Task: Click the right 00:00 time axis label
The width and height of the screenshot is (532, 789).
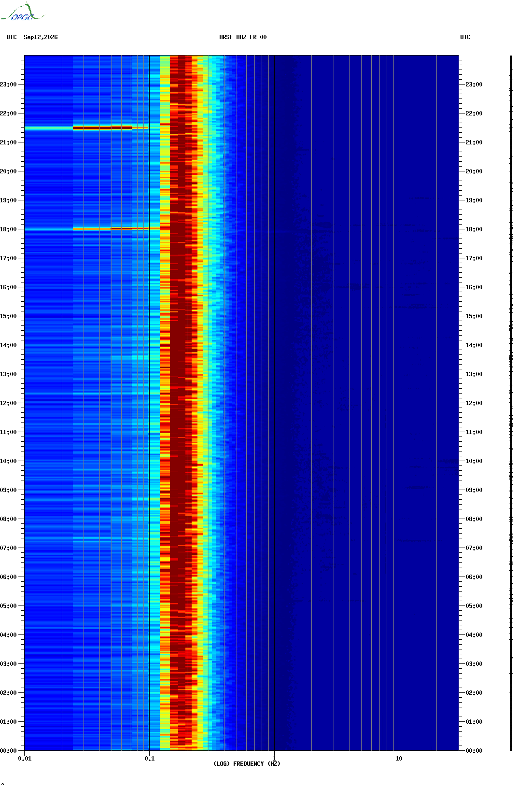Action: [474, 751]
